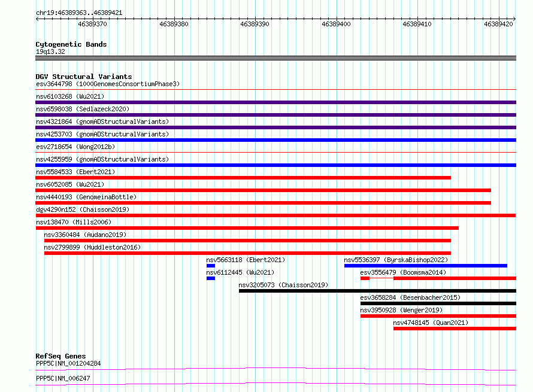The image size is (533, 392).
Task: Click the gray 19q13.32 cytogenetic band bar
Action: tap(275, 58)
